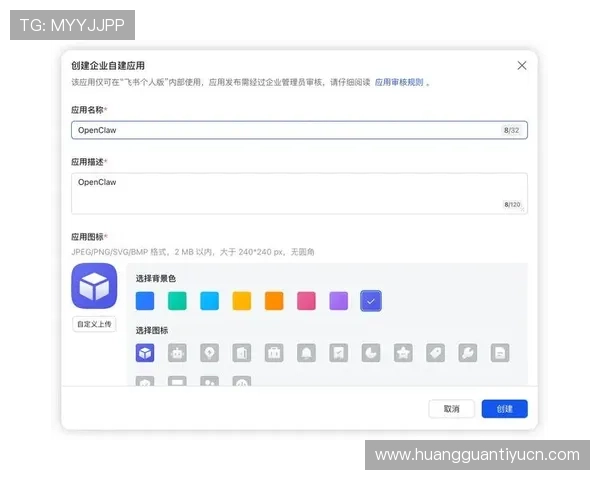Choose the bookmark-check icon option
The height and width of the screenshot is (480, 600).
pos(339,353)
